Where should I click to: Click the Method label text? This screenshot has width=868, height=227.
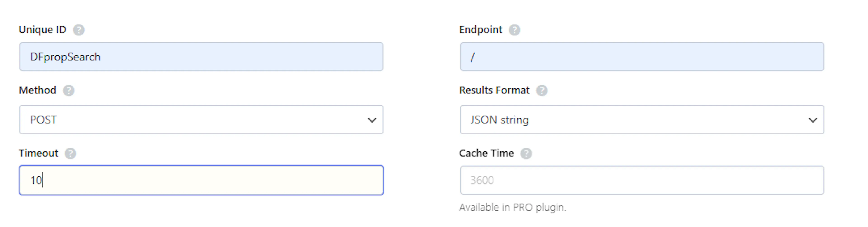click(37, 90)
